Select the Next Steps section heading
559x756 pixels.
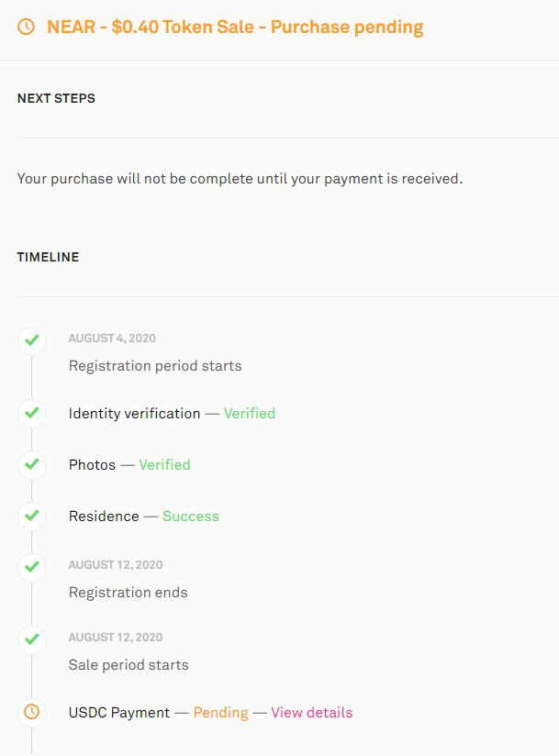pos(56,98)
